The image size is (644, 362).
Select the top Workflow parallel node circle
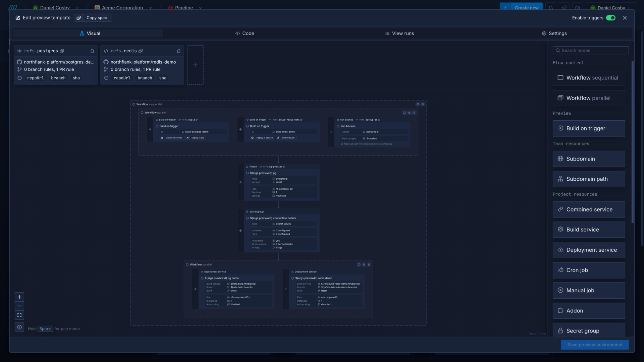[142, 113]
